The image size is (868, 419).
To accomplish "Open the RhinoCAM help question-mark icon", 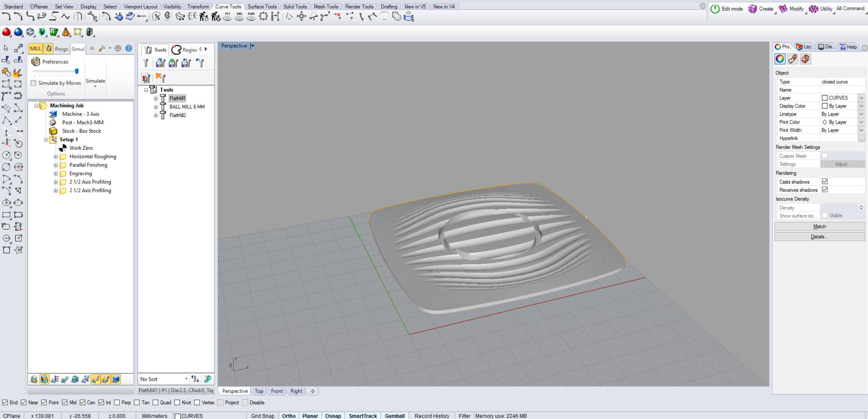I will [129, 48].
